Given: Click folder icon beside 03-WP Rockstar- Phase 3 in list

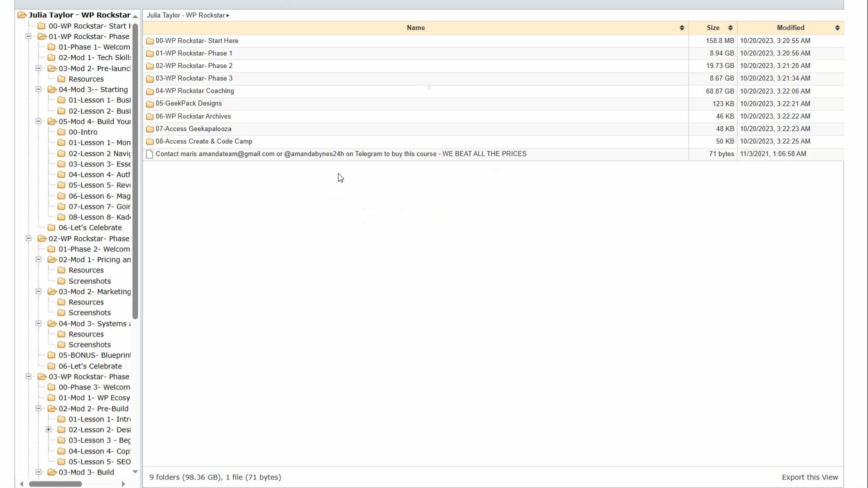Looking at the screenshot, I should pos(149,78).
